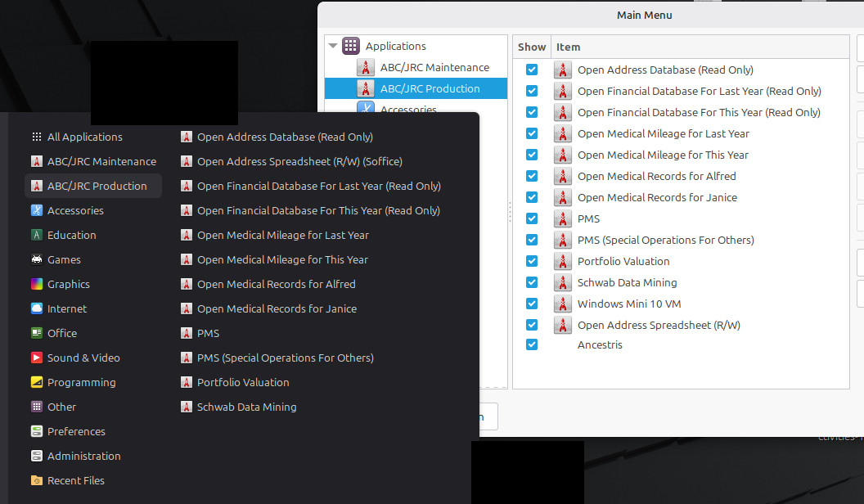Image resolution: width=864 pixels, height=504 pixels.
Task: Click launcher icon for PMS (Special Operations For Others)
Action: coord(187,358)
